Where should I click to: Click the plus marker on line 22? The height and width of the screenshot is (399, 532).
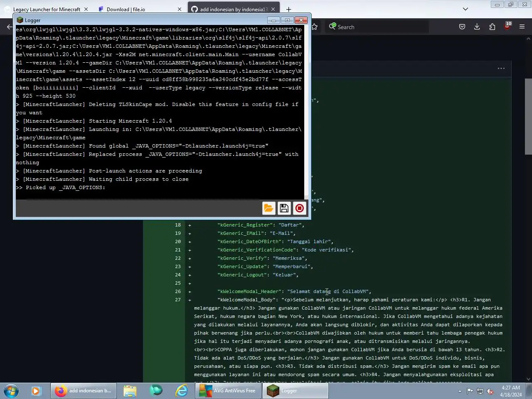pyautogui.click(x=190, y=259)
